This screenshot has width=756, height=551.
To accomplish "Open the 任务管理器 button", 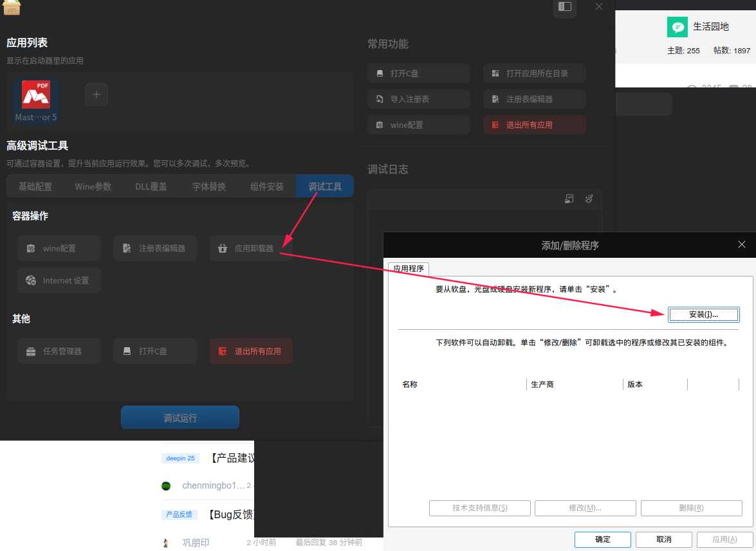I will (59, 351).
